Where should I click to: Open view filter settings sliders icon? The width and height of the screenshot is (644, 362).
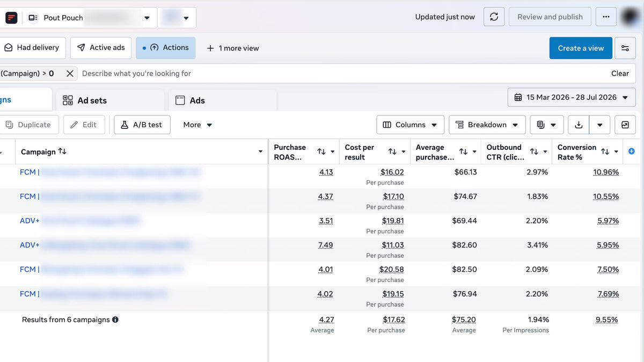625,48
